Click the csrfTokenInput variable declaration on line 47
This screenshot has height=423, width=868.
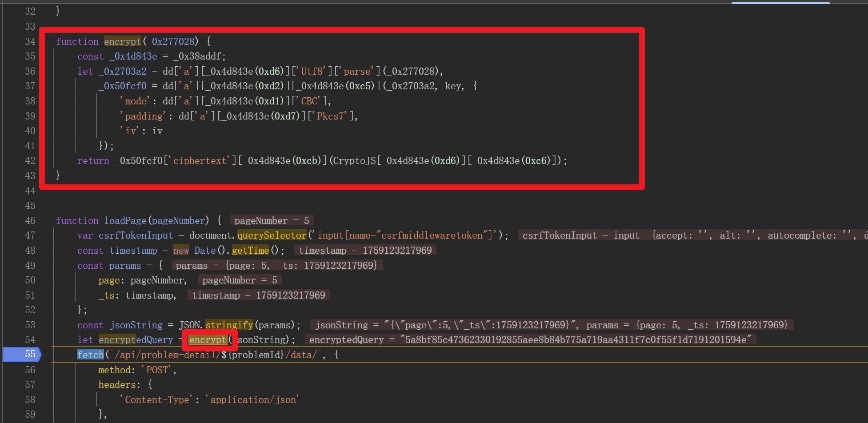click(136, 235)
